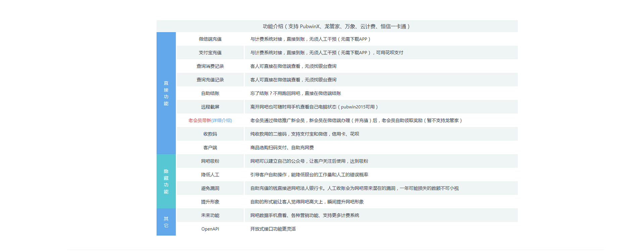This screenshot has width=644, height=252.
Task: Select the 查询充值记录 cell
Action: [210, 80]
